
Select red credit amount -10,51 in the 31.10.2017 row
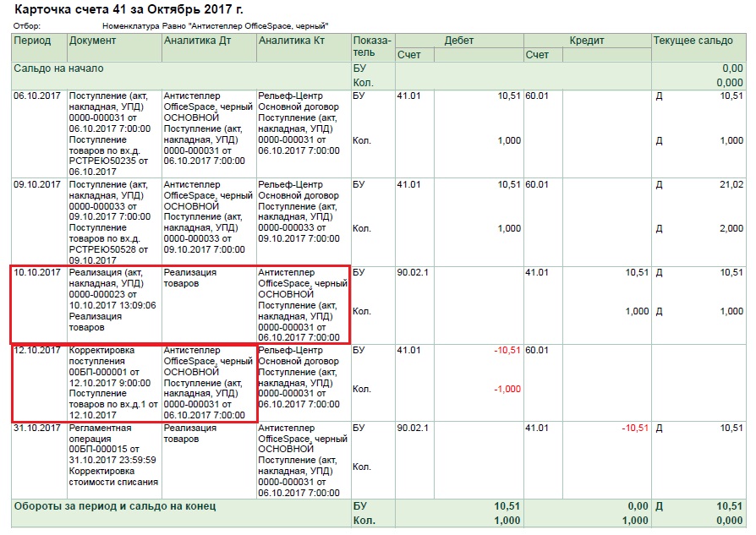635,428
